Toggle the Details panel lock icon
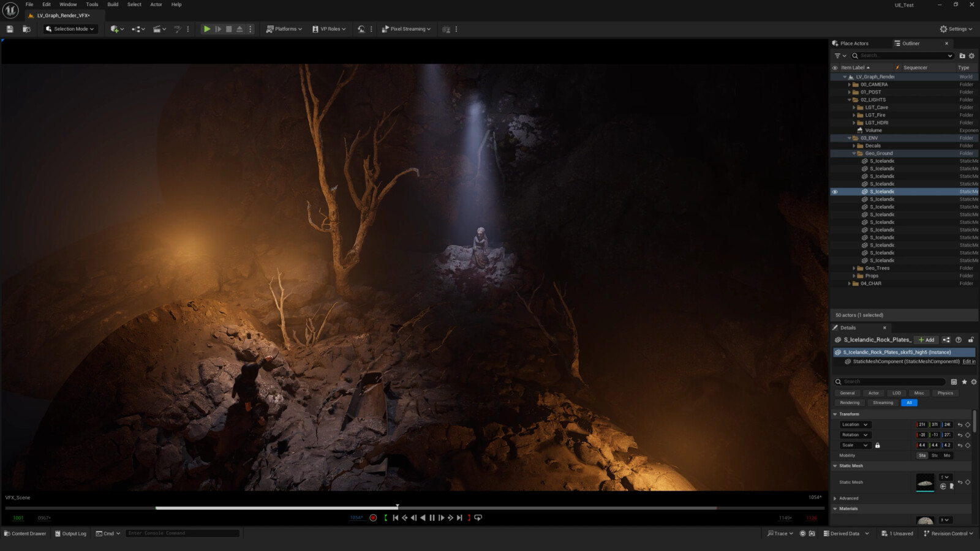The width and height of the screenshot is (980, 551). 971,340
